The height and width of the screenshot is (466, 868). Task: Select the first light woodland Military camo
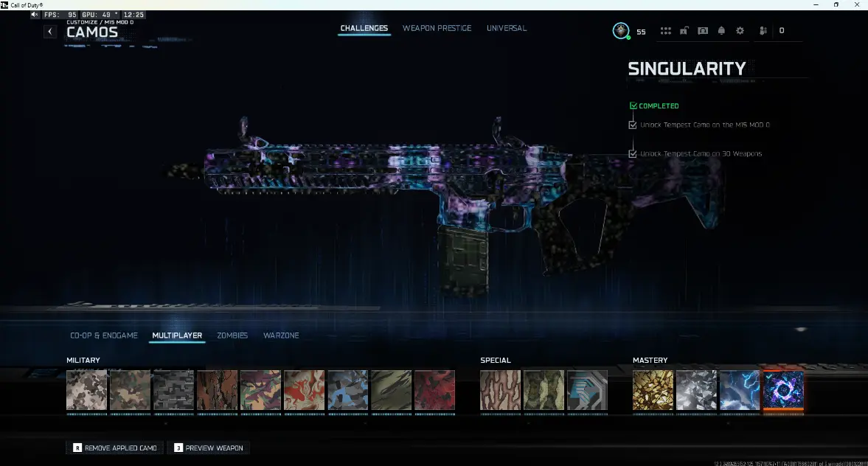[86, 391]
